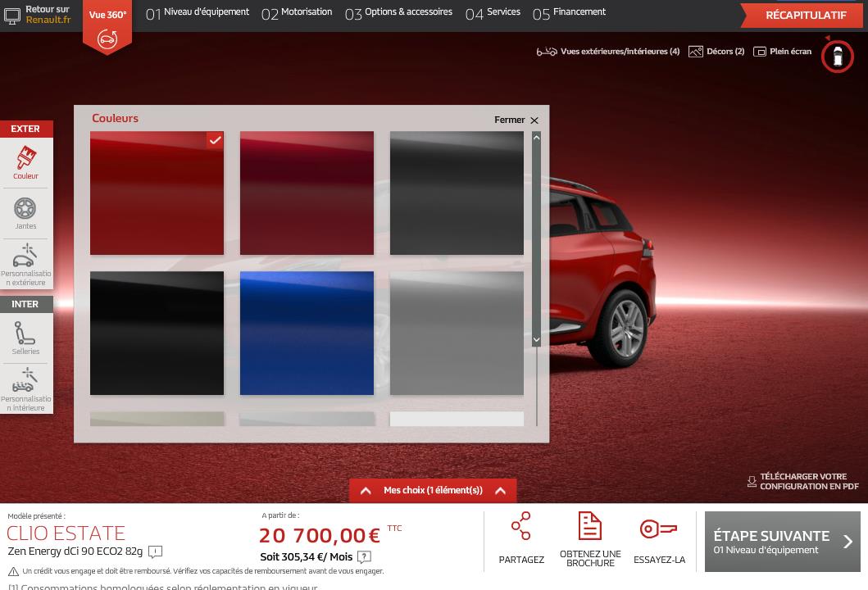The width and height of the screenshot is (868, 590).
Task: Click the PARTAGEZ label
Action: click(x=521, y=560)
